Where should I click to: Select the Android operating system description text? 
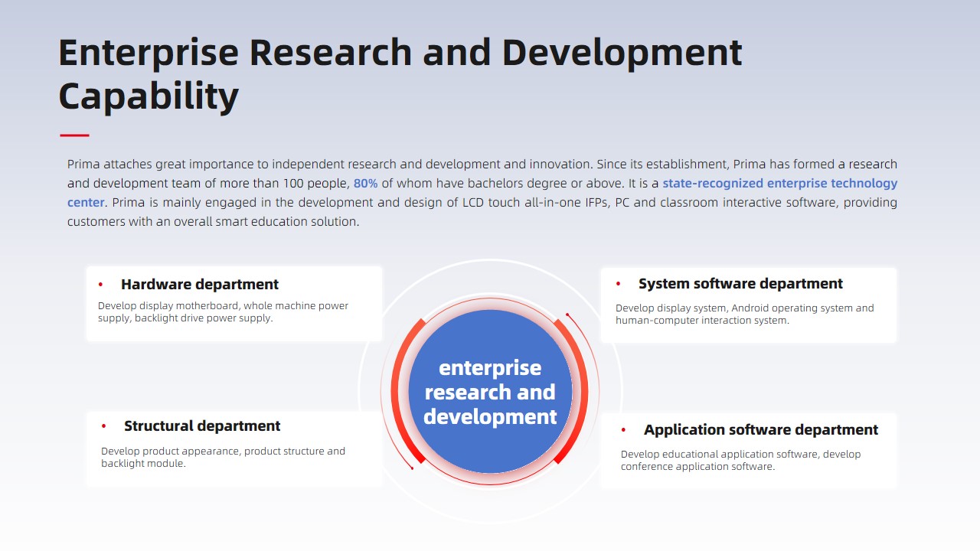744,314
